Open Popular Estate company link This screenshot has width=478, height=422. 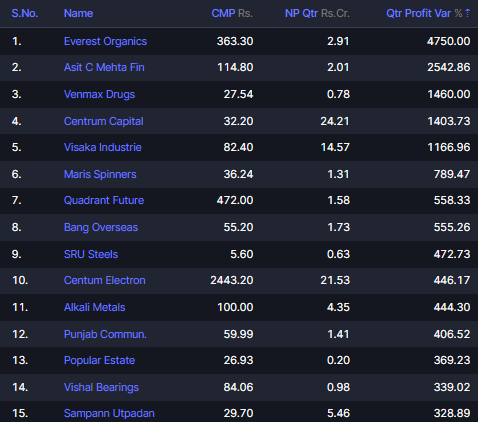click(x=99, y=360)
